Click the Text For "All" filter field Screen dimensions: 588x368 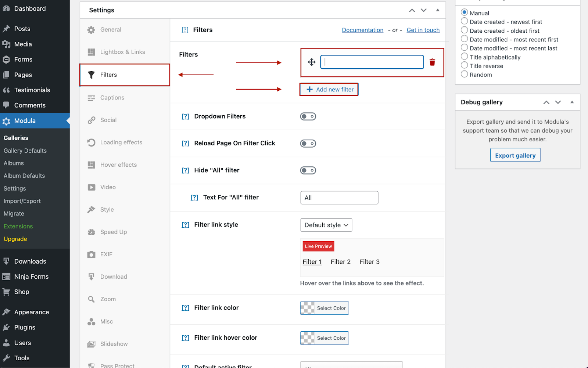[x=339, y=198]
